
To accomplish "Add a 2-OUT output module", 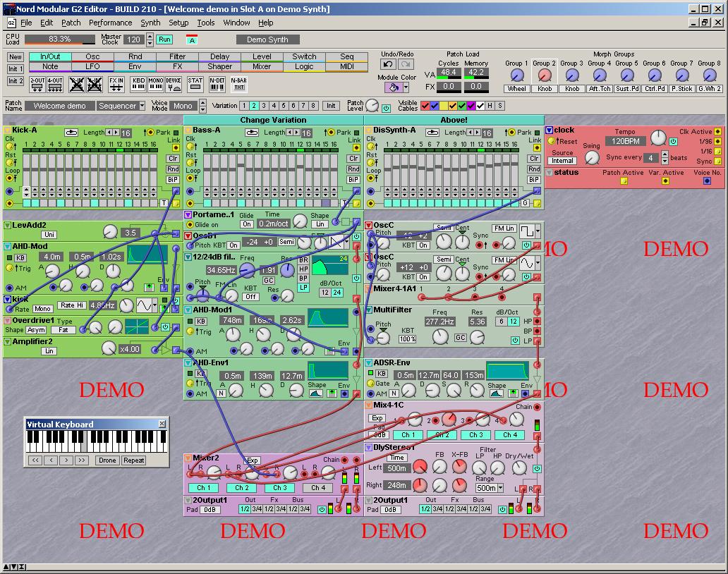I will [37, 84].
